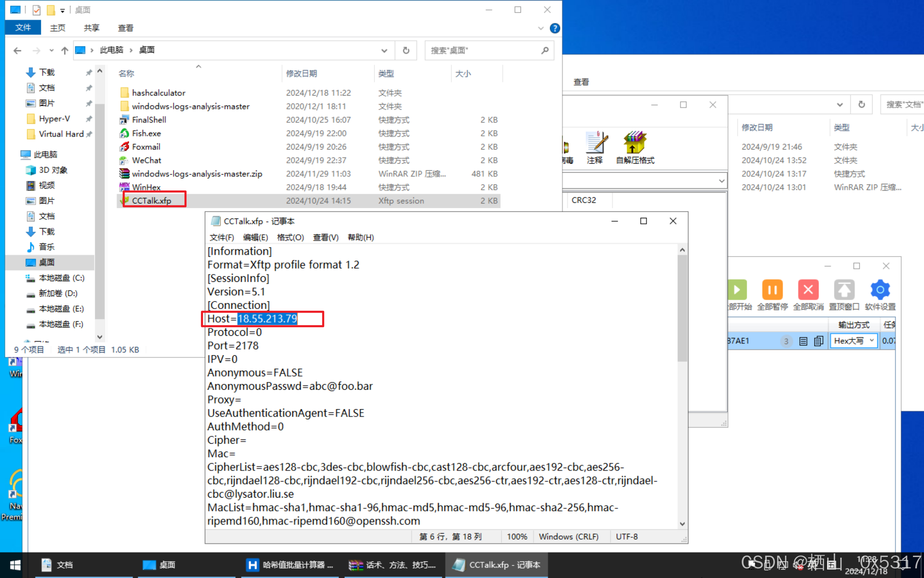
Task: Click the refresh icon beside the address bar
Action: click(x=406, y=51)
